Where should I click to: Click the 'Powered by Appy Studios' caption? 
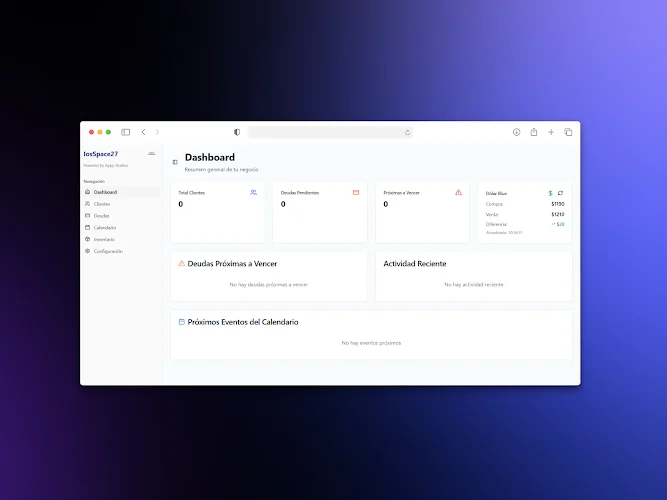(106, 166)
